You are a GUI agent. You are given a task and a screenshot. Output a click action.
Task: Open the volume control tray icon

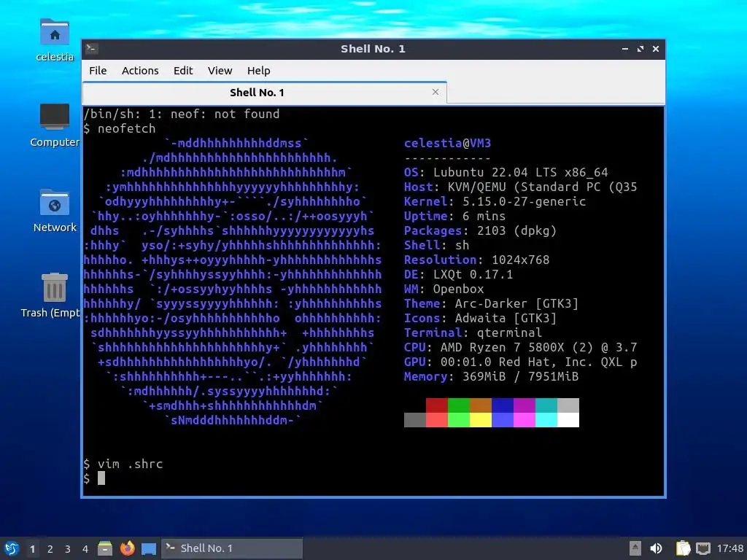657,548
